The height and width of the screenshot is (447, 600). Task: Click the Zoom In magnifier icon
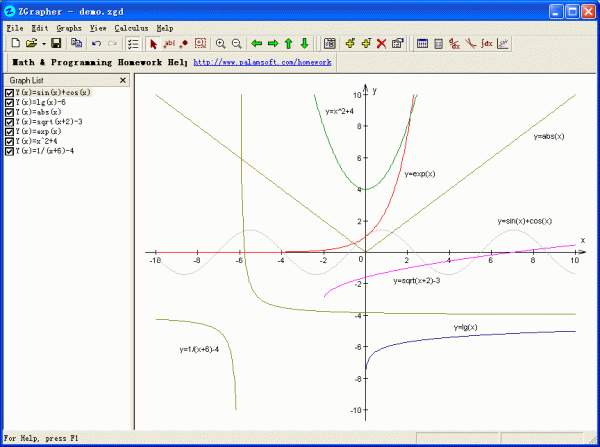pyautogui.click(x=220, y=44)
